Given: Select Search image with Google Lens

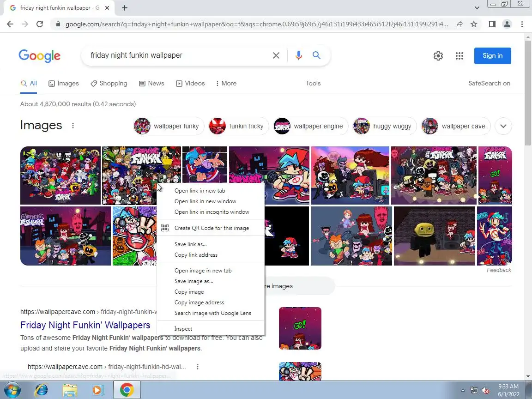Looking at the screenshot, I should coord(211,313).
